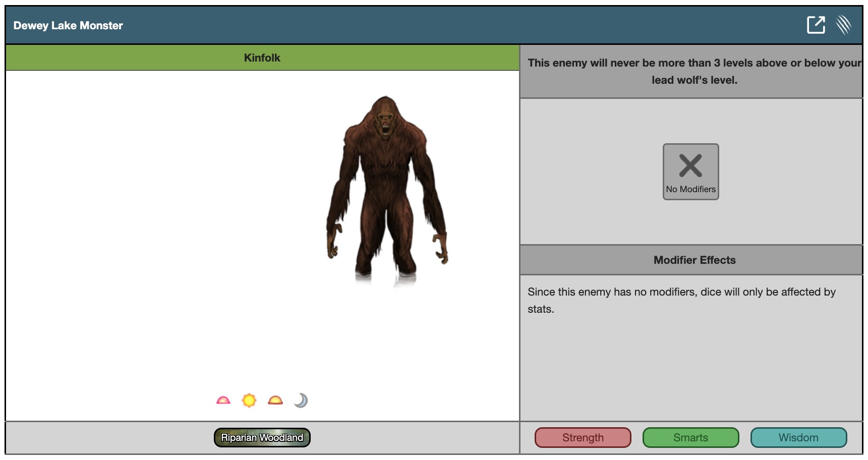The height and width of the screenshot is (460, 868).
Task: Pick the teal Wisdom stat button
Action: tap(798, 437)
